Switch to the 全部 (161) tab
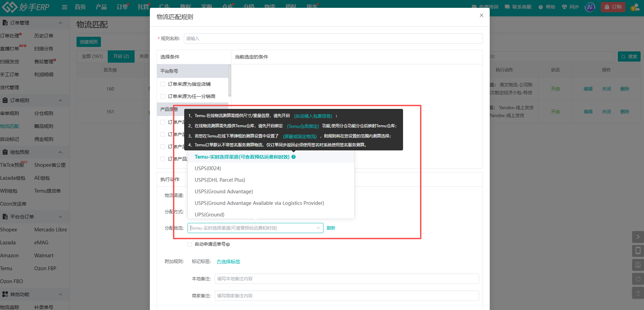Image resolution: width=644 pixels, height=310 pixels. pos(92,56)
